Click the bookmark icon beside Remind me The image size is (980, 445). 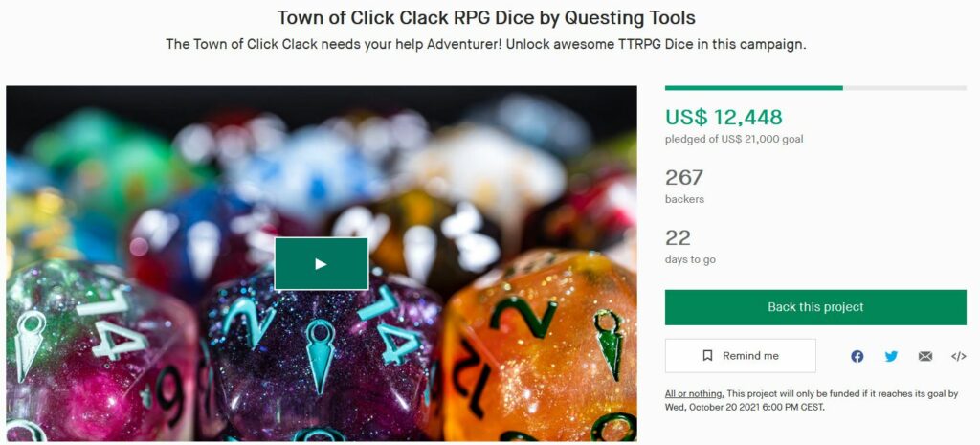pos(707,356)
